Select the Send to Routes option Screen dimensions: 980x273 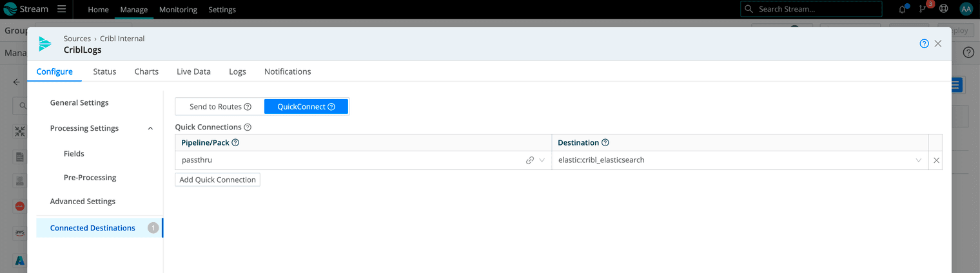pos(220,107)
